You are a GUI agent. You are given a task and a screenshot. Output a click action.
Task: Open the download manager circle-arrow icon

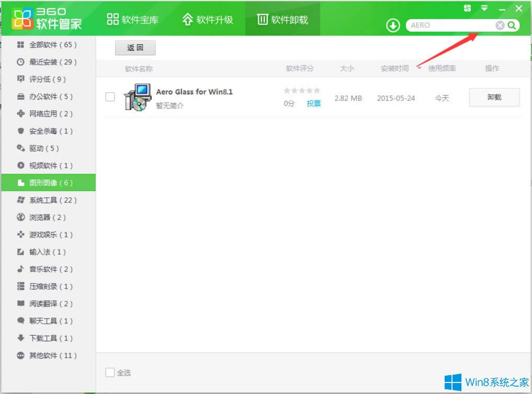pos(393,25)
